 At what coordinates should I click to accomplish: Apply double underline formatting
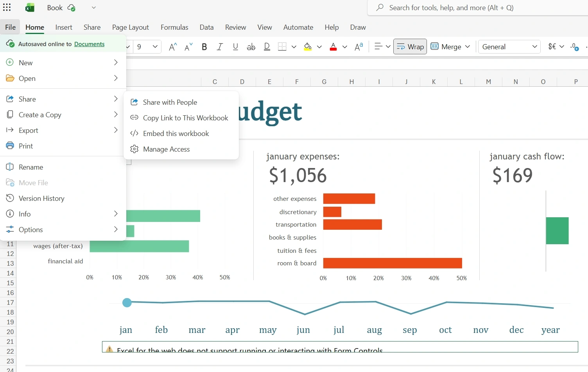267,47
